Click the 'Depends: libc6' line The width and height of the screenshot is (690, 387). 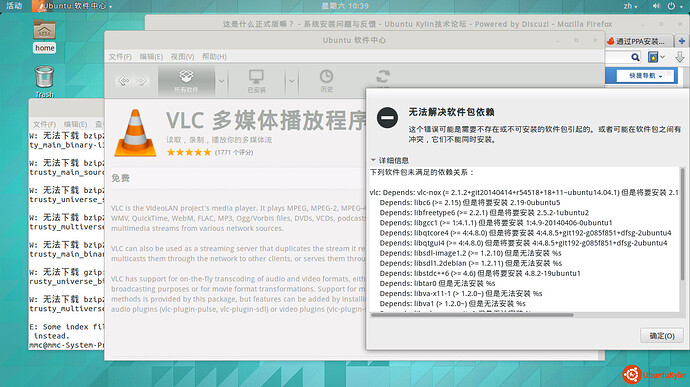pyautogui.click(x=470, y=203)
